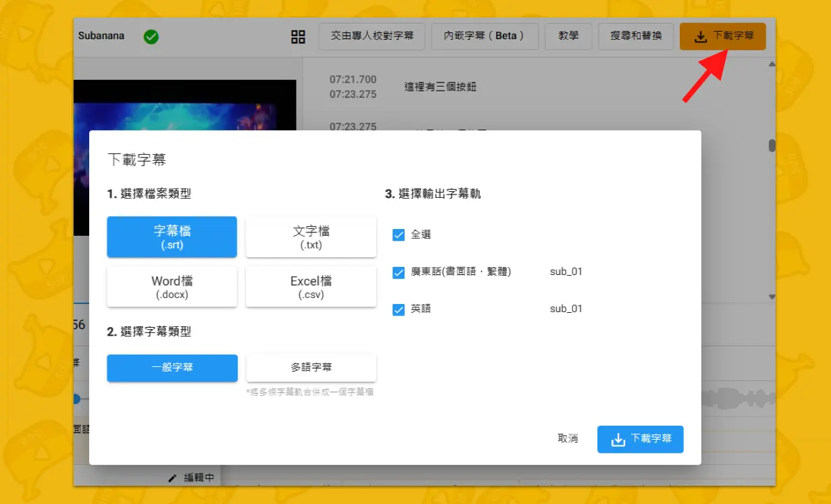
Task: Click the subtitle list scrollbar down arrow
Action: 772,297
